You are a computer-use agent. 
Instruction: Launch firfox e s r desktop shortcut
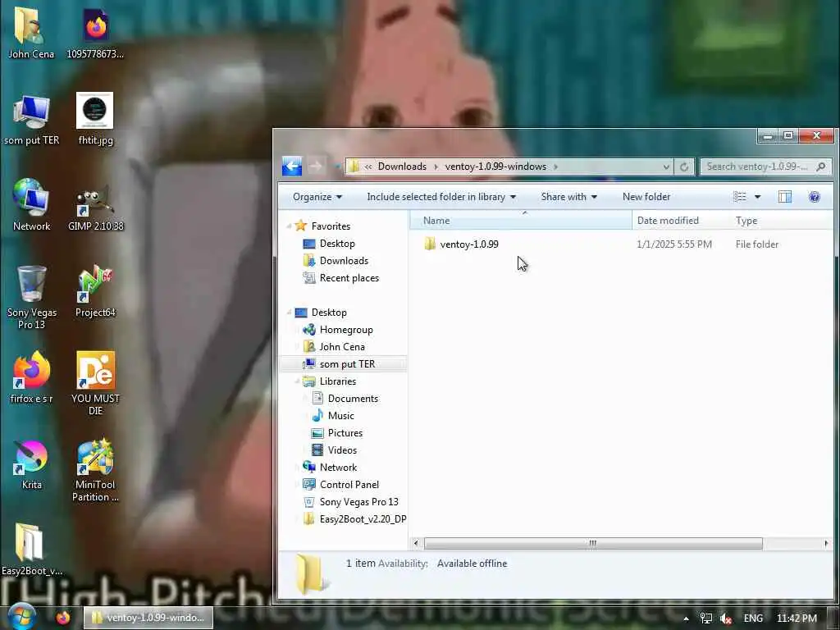pos(31,377)
